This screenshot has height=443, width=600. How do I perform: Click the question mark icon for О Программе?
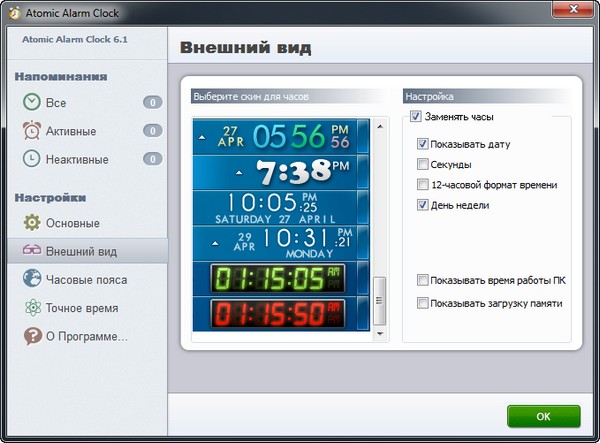[x=32, y=336]
